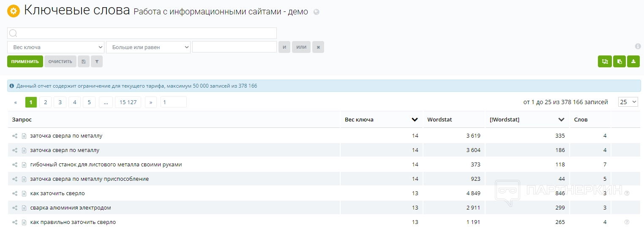Click the green group selection icon button

click(x=605, y=61)
